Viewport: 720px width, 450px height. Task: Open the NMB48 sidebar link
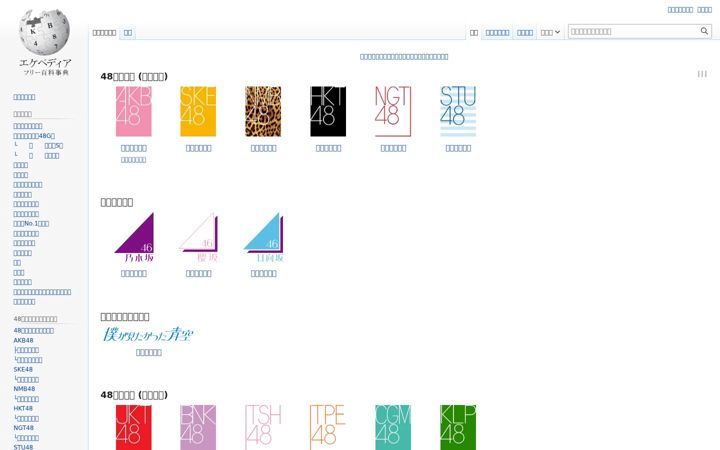coord(24,389)
